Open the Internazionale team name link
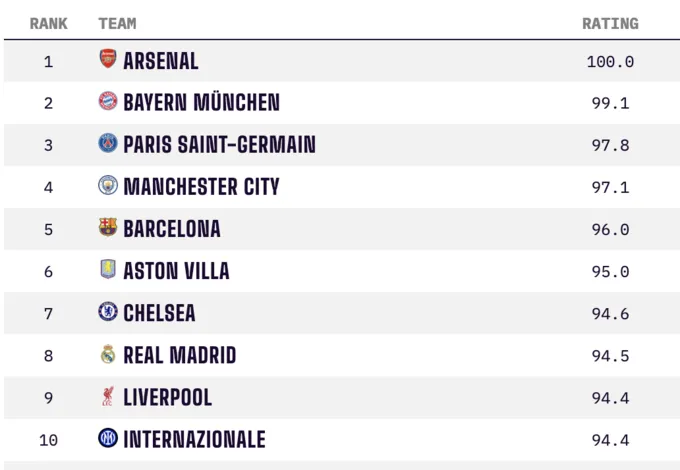This screenshot has width=680, height=470. (x=194, y=439)
